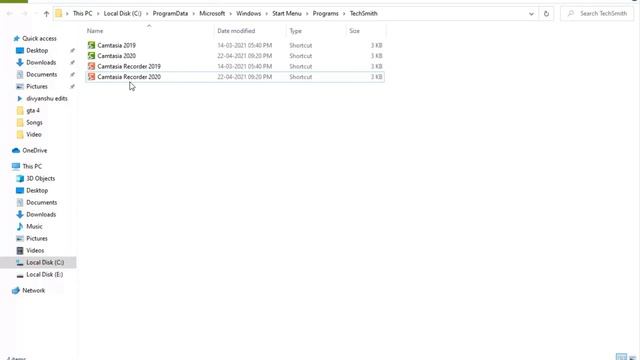Expand chevron after This PC breadcrumb

click(98, 13)
